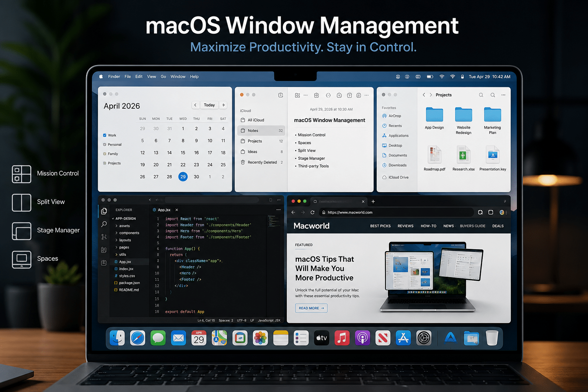This screenshot has height=392, width=588.
Task: Open the App Design folder in Finder
Action: (x=434, y=118)
